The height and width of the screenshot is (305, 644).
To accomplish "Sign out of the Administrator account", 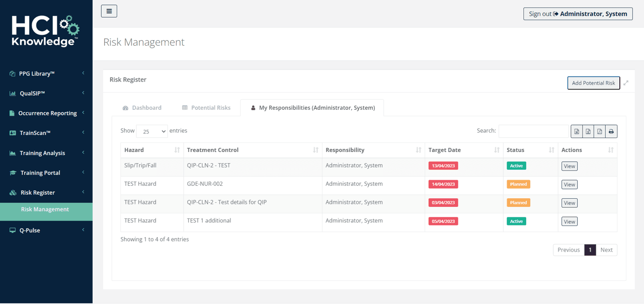I will point(578,14).
